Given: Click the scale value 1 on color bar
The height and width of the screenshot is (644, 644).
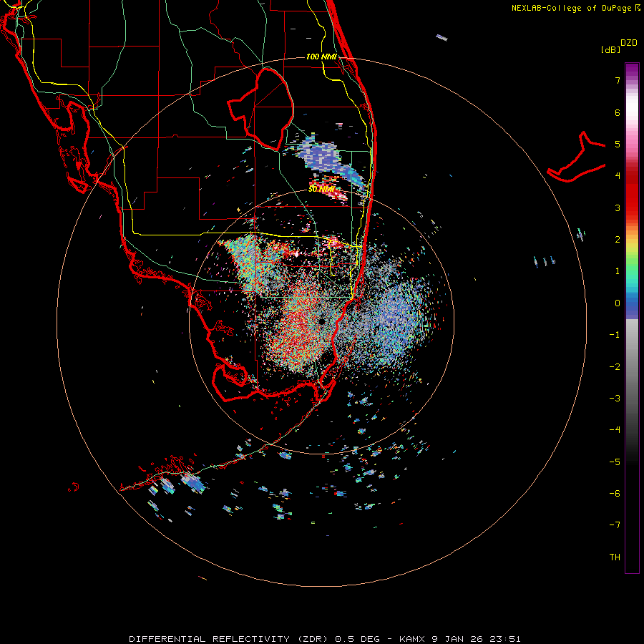Looking at the screenshot, I should (x=618, y=271).
